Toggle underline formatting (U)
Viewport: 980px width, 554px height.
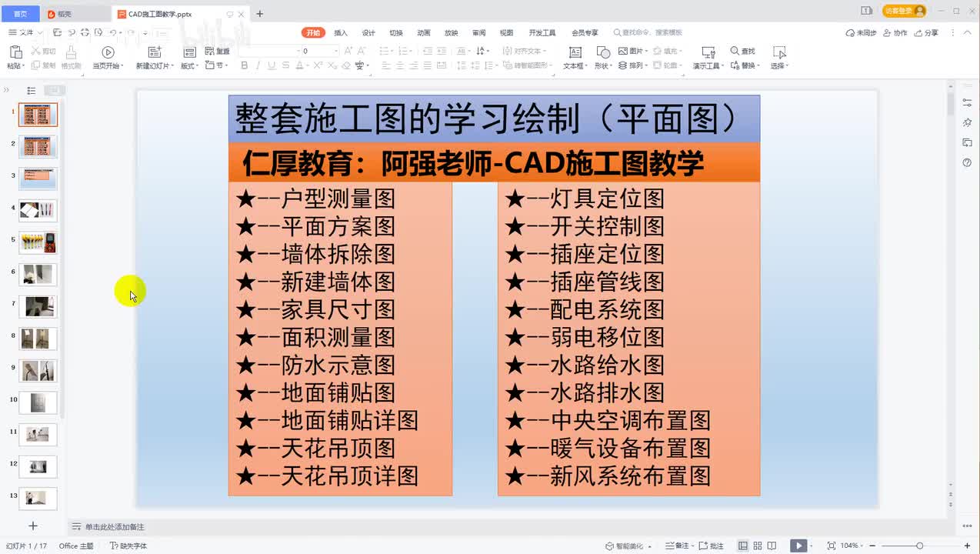(271, 66)
